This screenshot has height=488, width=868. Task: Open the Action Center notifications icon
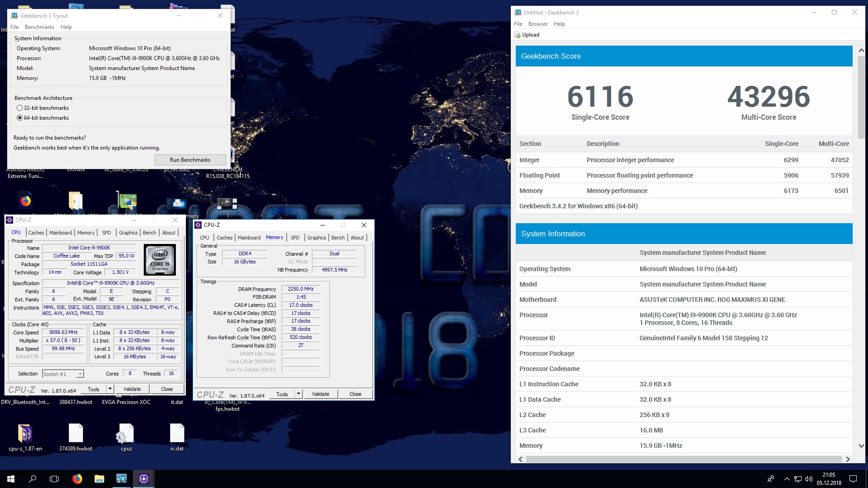tap(853, 479)
